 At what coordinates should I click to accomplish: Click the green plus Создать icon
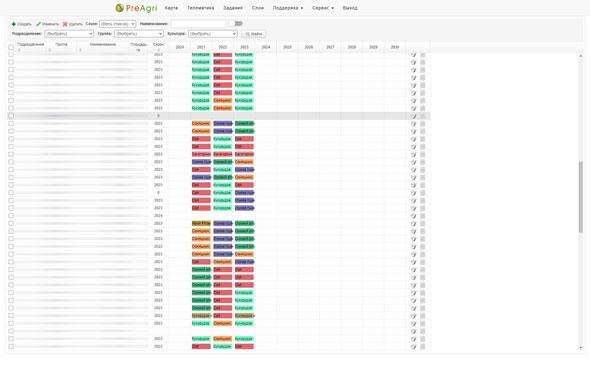tap(14, 24)
